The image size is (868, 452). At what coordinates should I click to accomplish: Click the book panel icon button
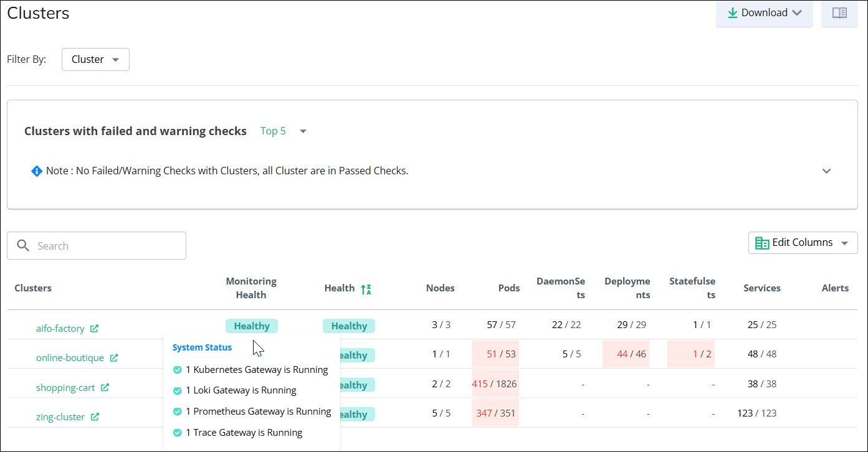coord(839,13)
